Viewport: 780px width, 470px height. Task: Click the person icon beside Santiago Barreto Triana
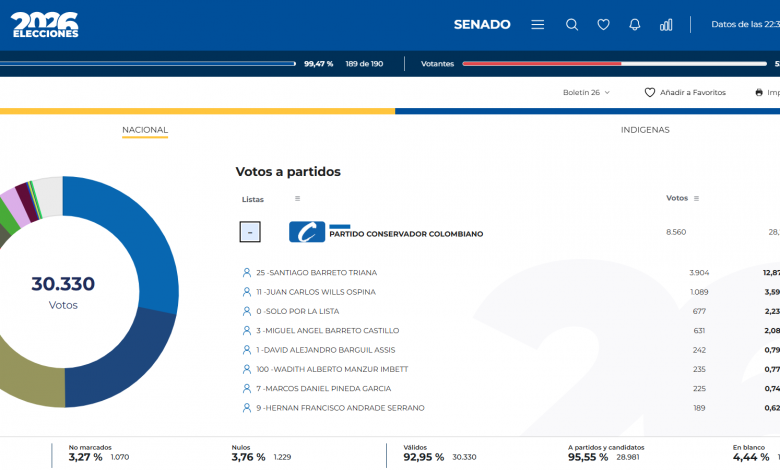click(x=246, y=272)
